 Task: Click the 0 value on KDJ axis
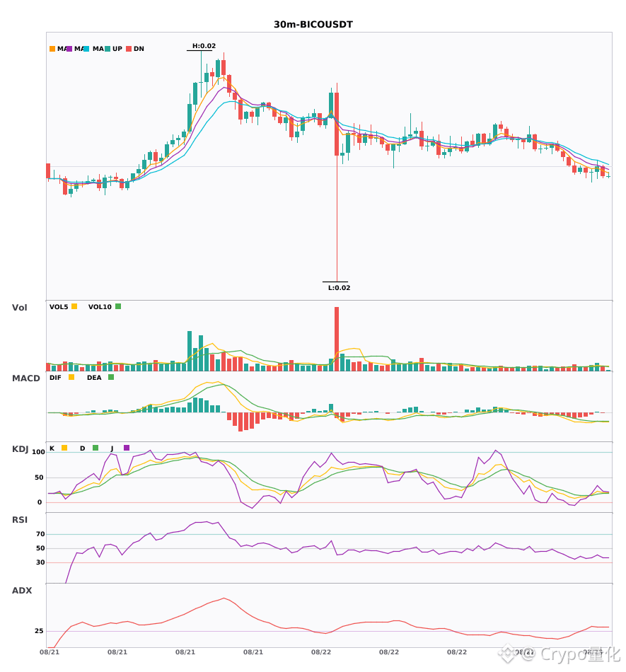tap(40, 502)
